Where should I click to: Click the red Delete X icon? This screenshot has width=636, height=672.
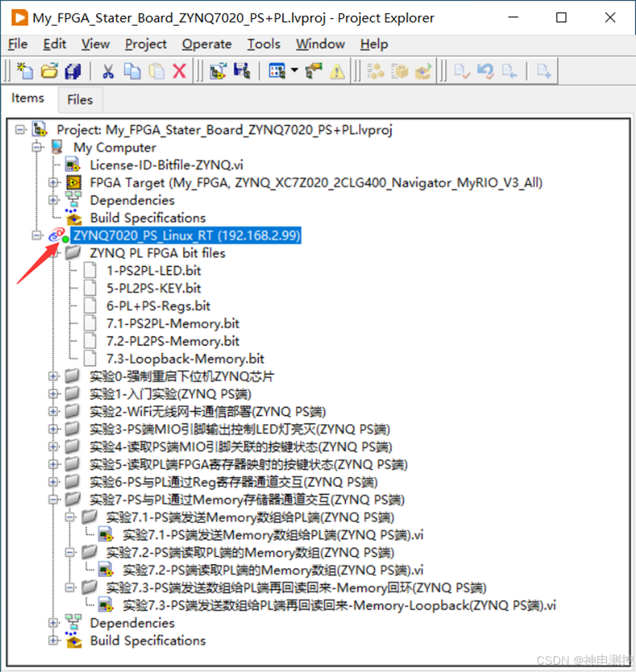pyautogui.click(x=179, y=71)
